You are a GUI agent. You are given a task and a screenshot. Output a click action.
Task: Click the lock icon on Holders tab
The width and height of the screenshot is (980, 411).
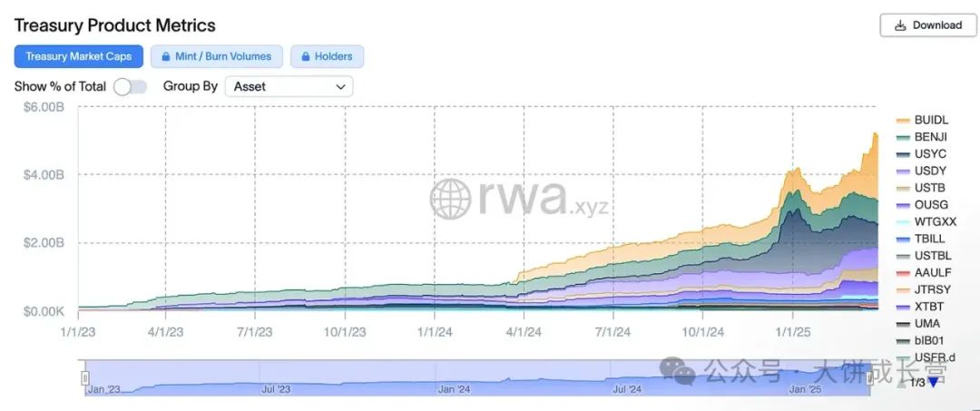point(306,57)
